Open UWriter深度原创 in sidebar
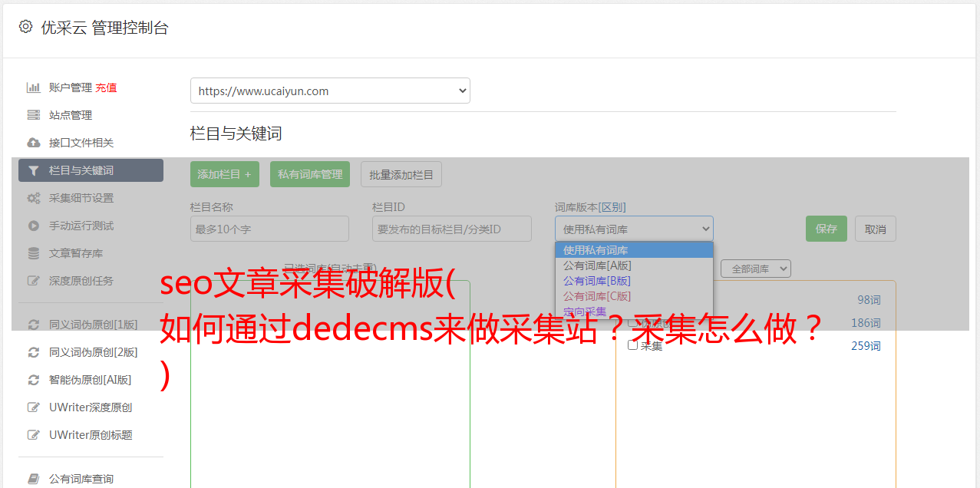 pos(91,407)
